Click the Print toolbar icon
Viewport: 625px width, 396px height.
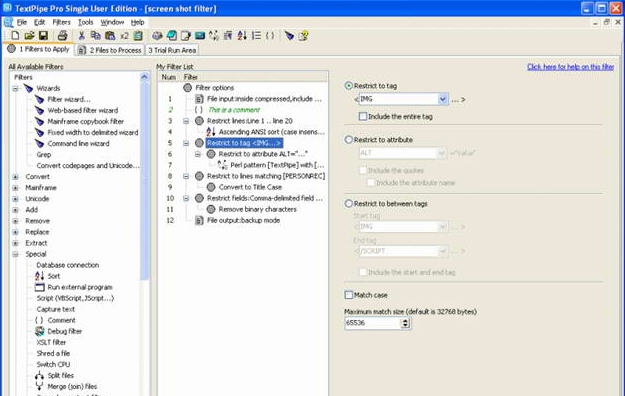click(62, 35)
